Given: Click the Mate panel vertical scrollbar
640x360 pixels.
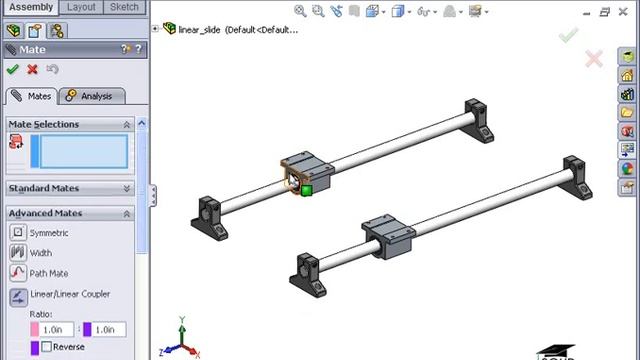Looking at the screenshot, I should (x=142, y=192).
